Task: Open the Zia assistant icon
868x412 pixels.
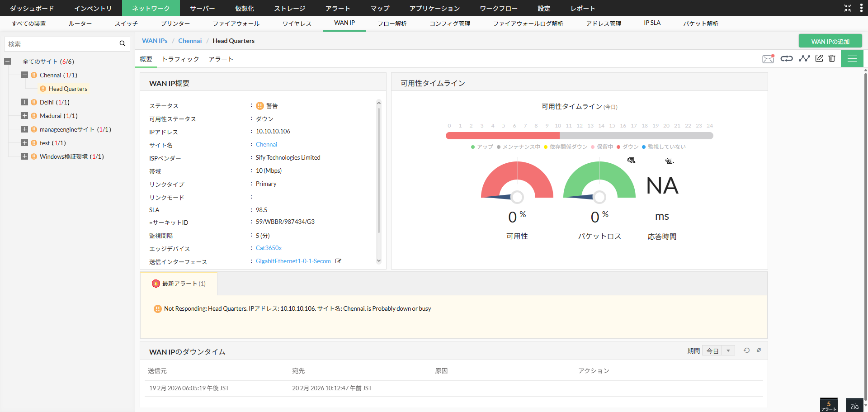Action: click(x=854, y=406)
